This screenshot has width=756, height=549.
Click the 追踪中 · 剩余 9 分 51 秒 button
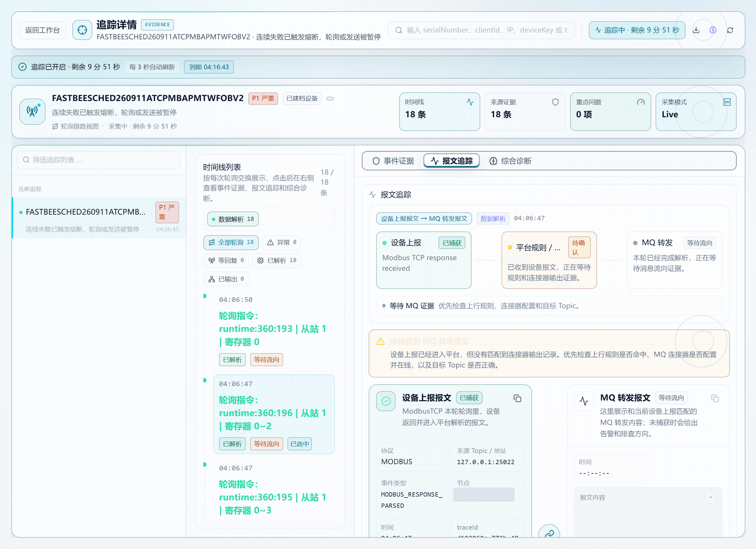pyautogui.click(x=637, y=30)
